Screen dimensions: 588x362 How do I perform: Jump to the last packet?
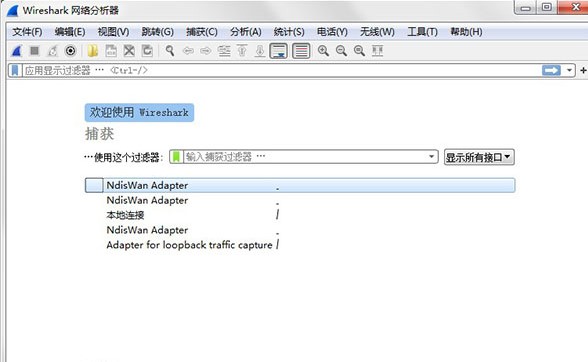[x=260, y=51]
